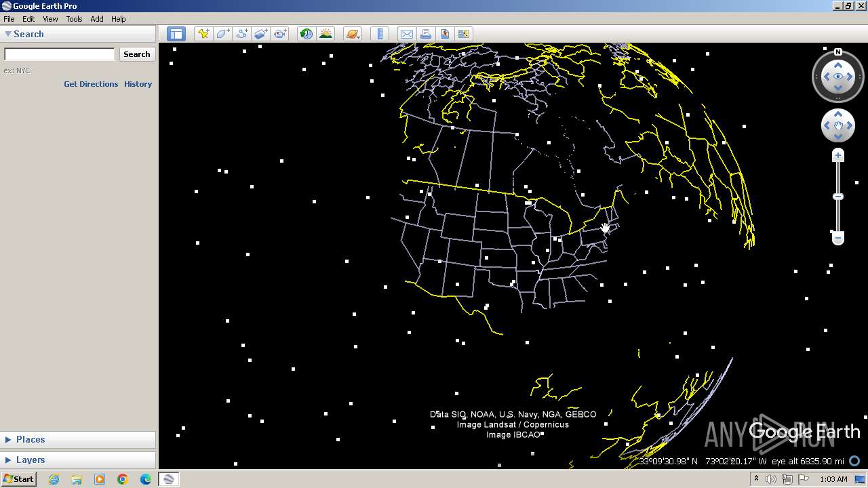Click the move-down arrow on the hand joystick

pyautogui.click(x=838, y=137)
